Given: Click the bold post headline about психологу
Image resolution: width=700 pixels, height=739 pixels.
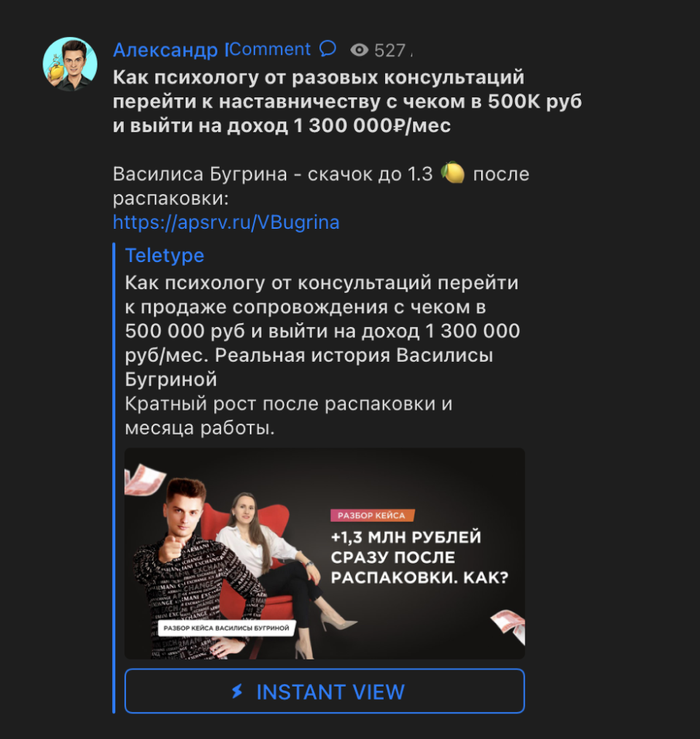Looking at the screenshot, I should [347, 101].
